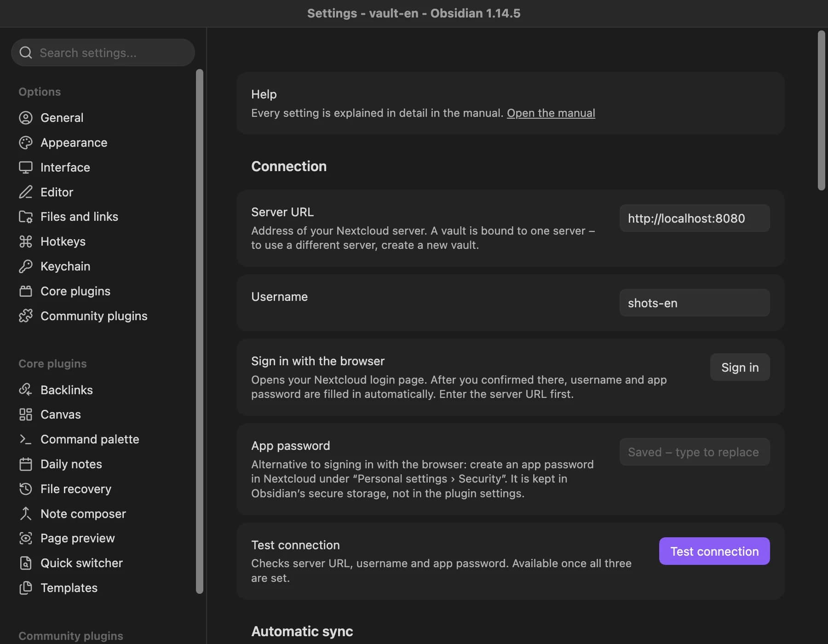Click the Interface monitor icon
This screenshot has height=644, width=828.
tap(26, 167)
